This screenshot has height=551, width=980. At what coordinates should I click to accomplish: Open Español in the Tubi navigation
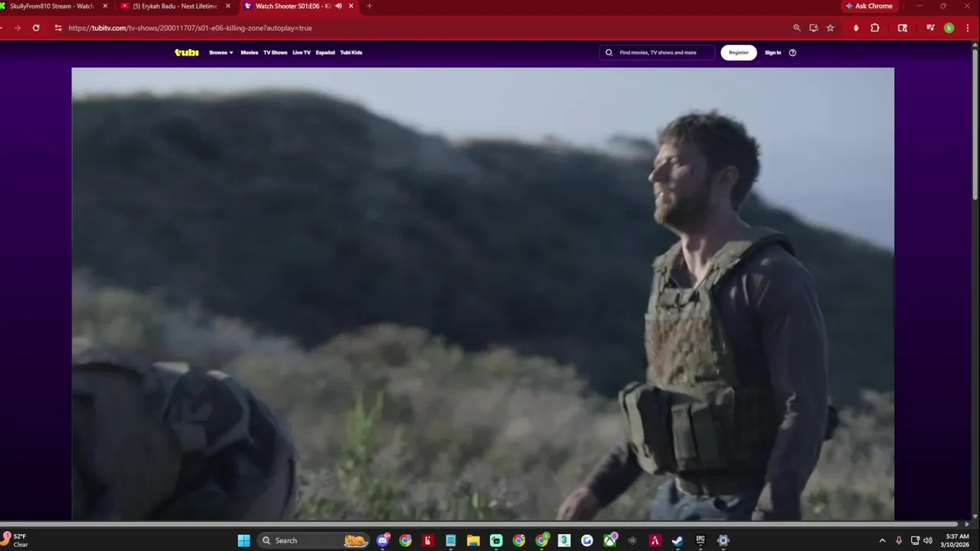click(325, 53)
